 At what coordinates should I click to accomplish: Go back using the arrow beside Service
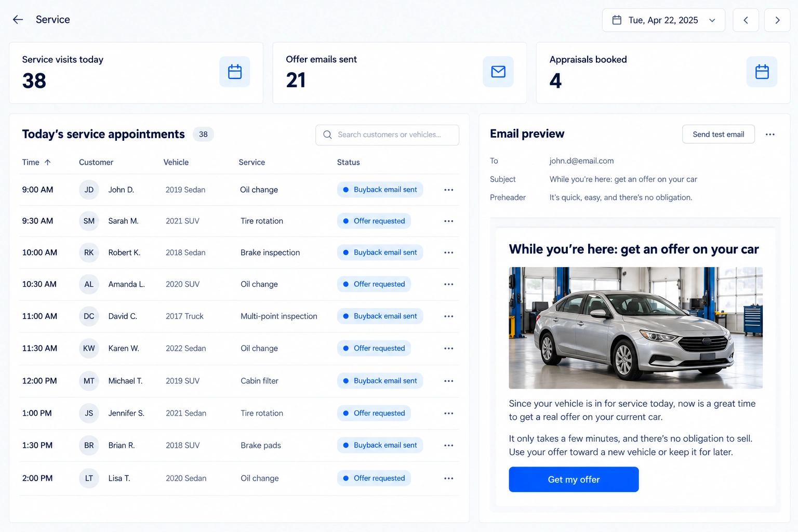18,20
